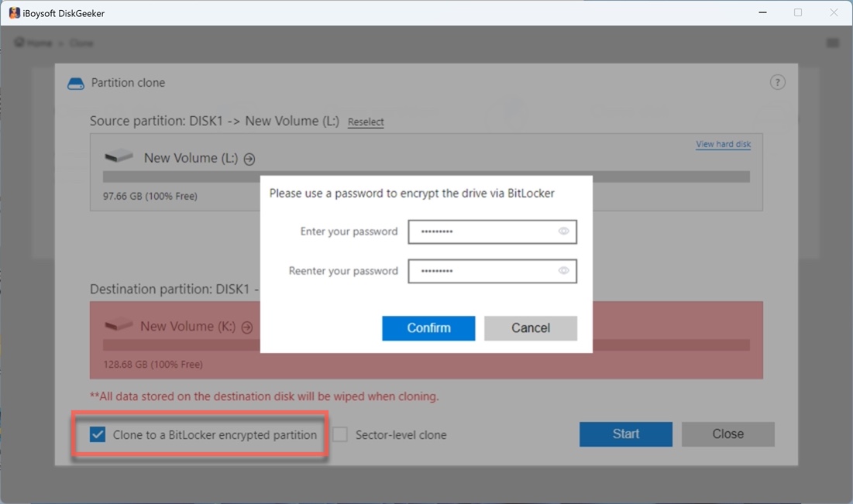Go to Home in breadcrumb
The image size is (853, 504).
pos(34,43)
